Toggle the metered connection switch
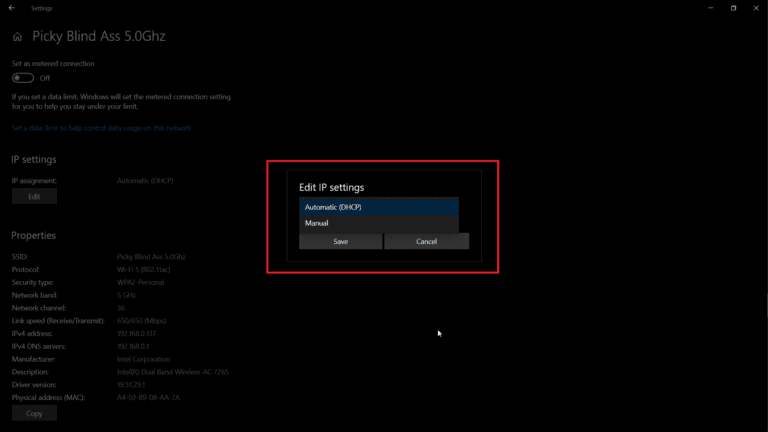This screenshot has width=768, height=432. pyautogui.click(x=22, y=78)
